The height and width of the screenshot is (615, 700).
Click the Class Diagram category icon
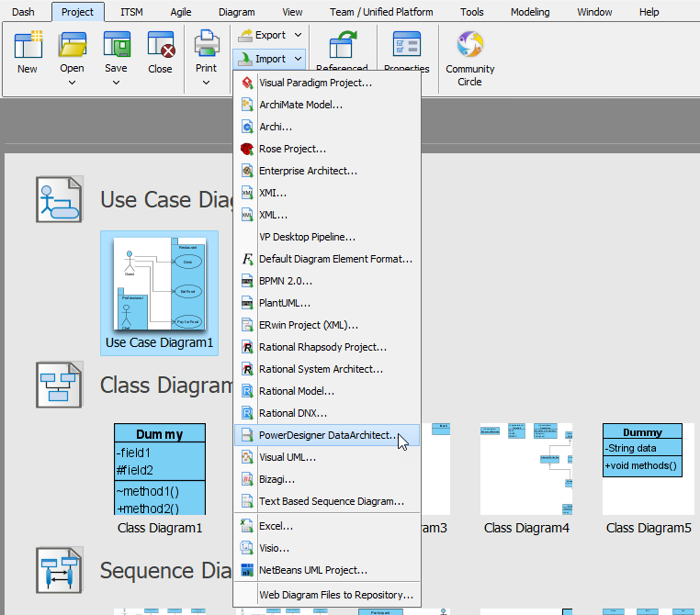click(x=60, y=385)
